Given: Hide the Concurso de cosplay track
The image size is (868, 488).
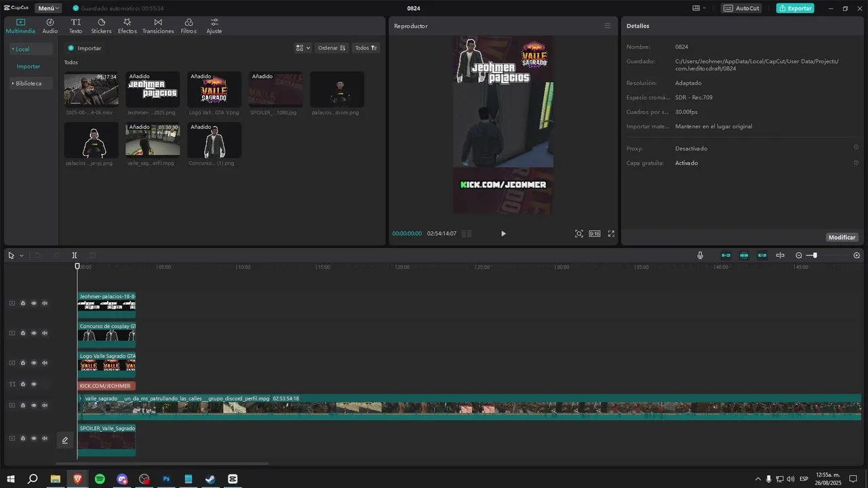Looking at the screenshot, I should [x=34, y=333].
